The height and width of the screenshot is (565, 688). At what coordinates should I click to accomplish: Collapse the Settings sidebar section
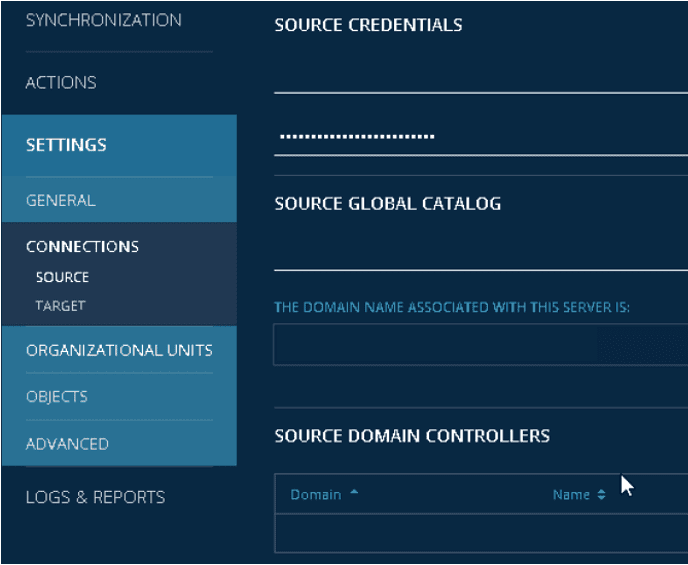click(x=66, y=145)
